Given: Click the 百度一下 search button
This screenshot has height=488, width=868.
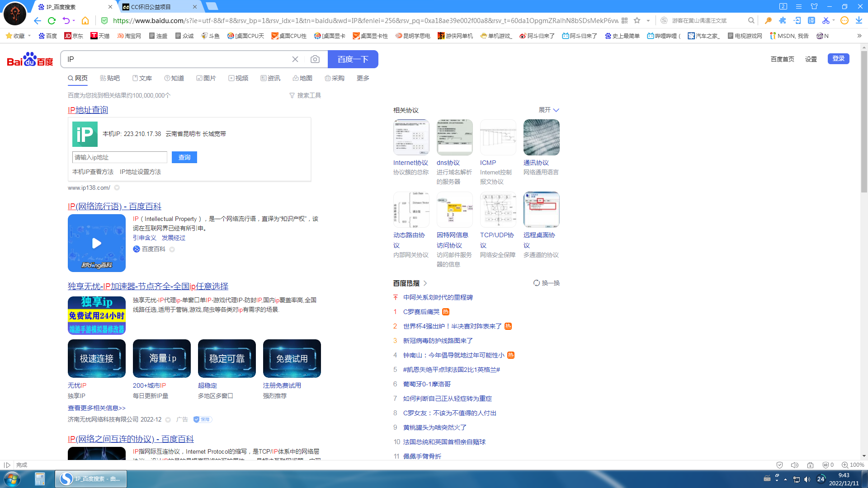Looking at the screenshot, I should pyautogui.click(x=353, y=59).
